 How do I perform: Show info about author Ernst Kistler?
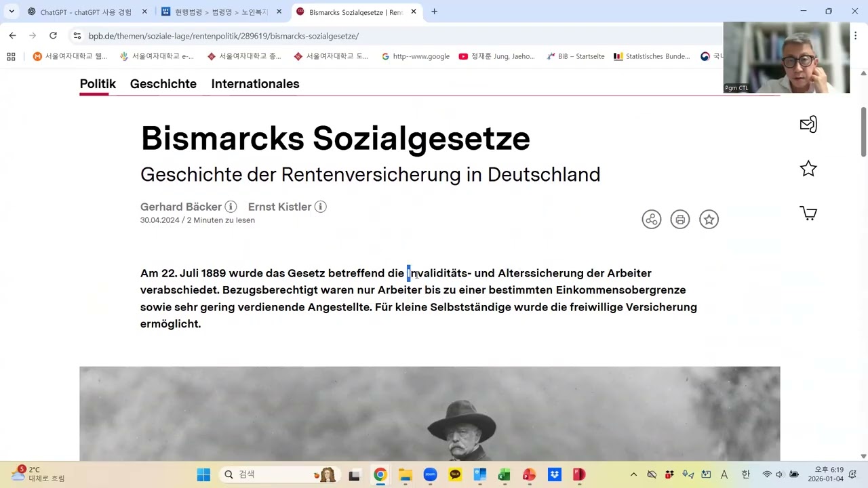pos(321,207)
